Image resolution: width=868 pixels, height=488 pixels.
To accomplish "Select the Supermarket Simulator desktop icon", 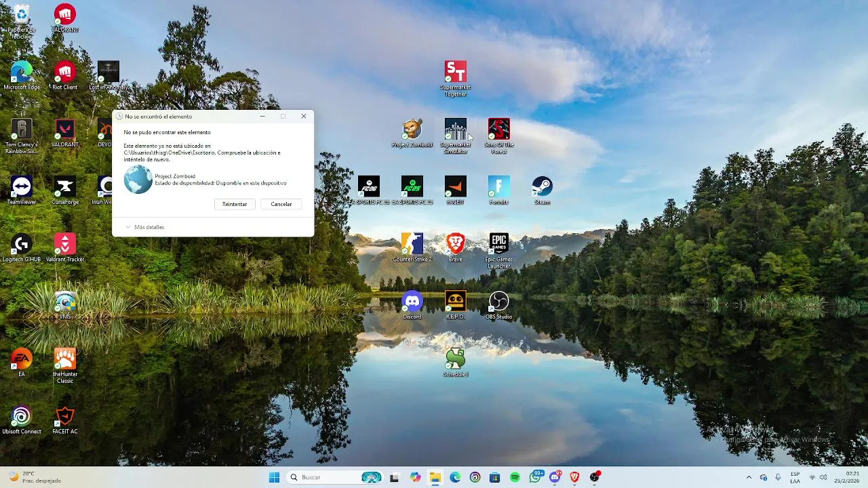I will (x=456, y=136).
